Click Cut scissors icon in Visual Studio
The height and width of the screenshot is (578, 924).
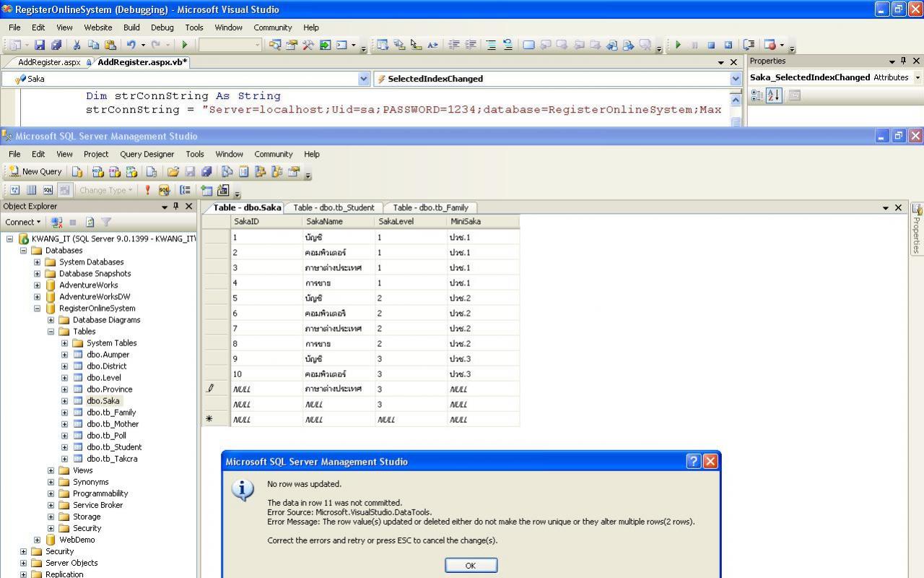point(77,45)
